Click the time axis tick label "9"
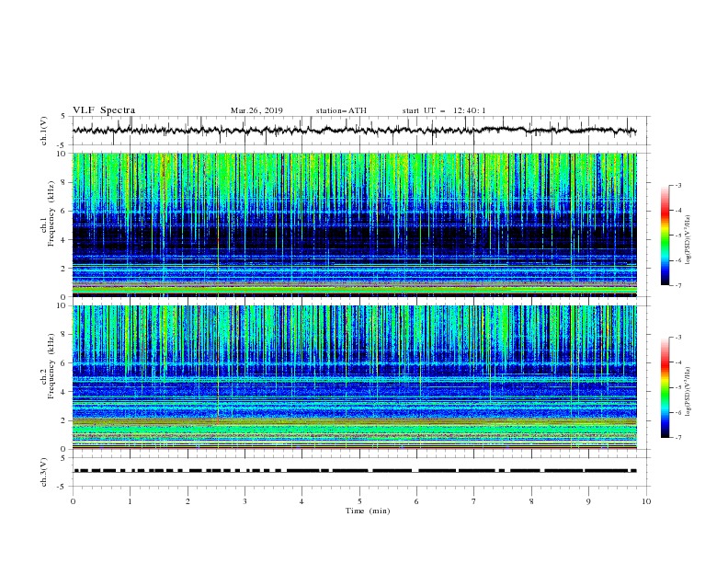The height and width of the screenshot is (563, 728). coord(588,501)
